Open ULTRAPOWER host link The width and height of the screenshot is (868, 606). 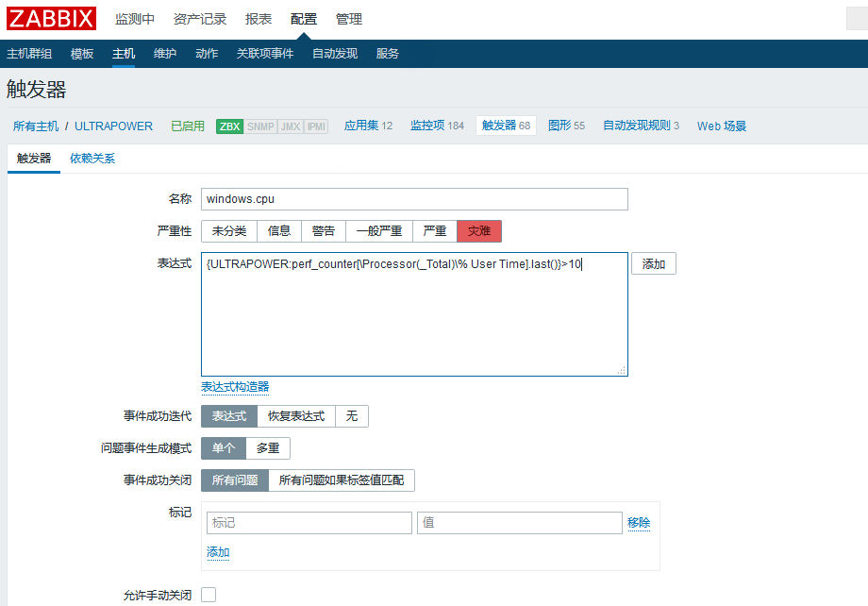(113, 126)
